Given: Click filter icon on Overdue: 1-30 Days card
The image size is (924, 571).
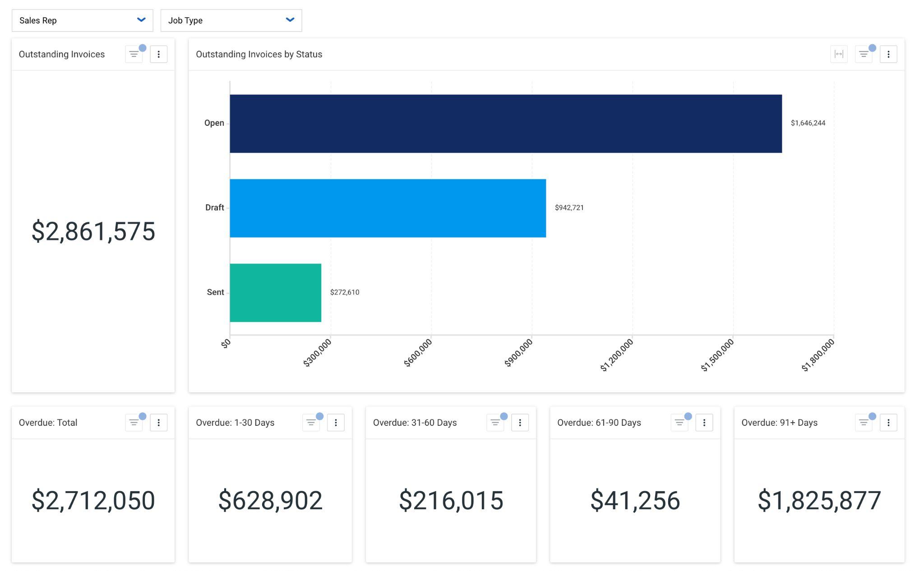Looking at the screenshot, I should pos(311,423).
